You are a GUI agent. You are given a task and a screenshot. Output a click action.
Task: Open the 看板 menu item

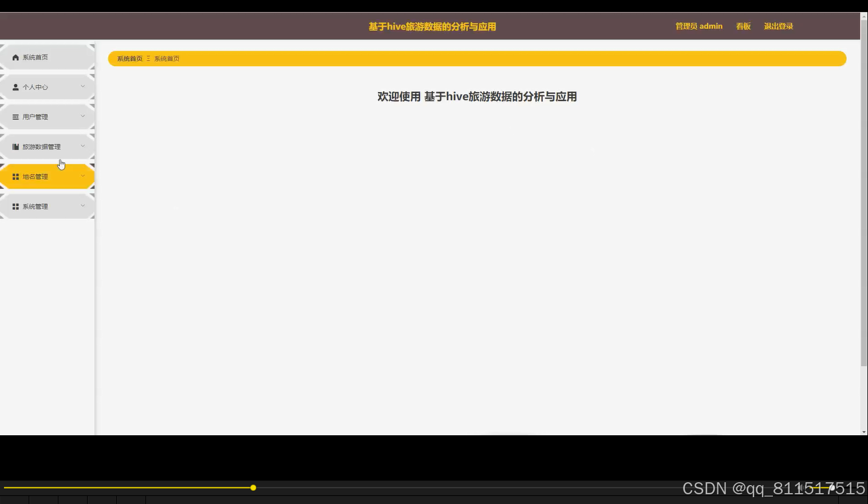743,26
